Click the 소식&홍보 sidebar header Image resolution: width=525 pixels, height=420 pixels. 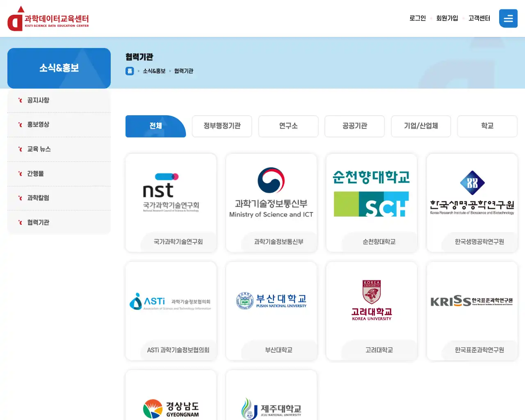pyautogui.click(x=59, y=68)
